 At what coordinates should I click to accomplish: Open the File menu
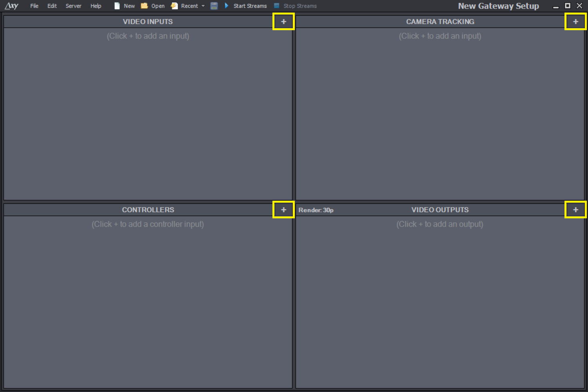[34, 6]
